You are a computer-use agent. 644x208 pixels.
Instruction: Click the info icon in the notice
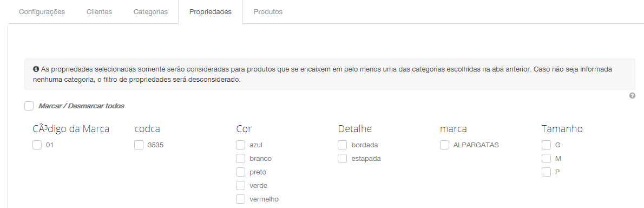click(36, 69)
